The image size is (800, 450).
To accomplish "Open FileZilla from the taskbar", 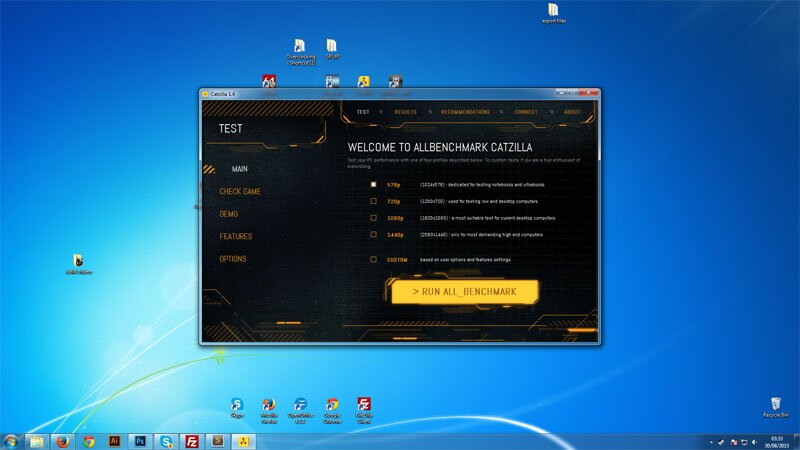I will click(192, 441).
